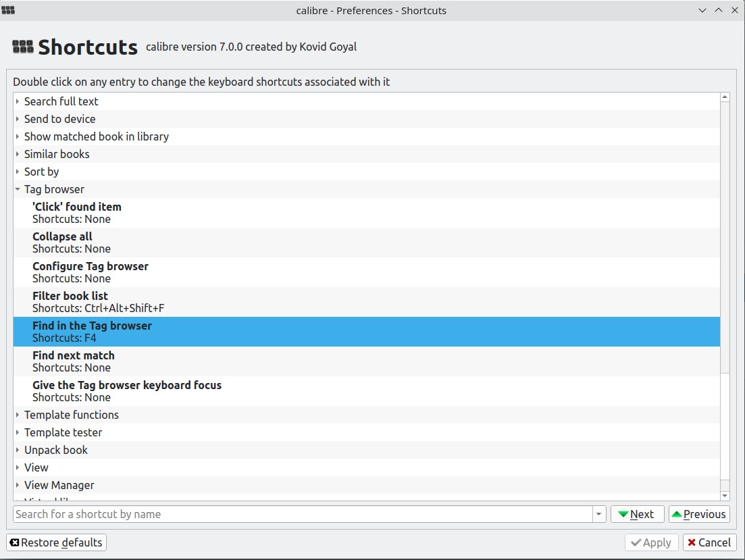Expand the View group arrow
This screenshot has height=560, width=745.
pyautogui.click(x=17, y=467)
